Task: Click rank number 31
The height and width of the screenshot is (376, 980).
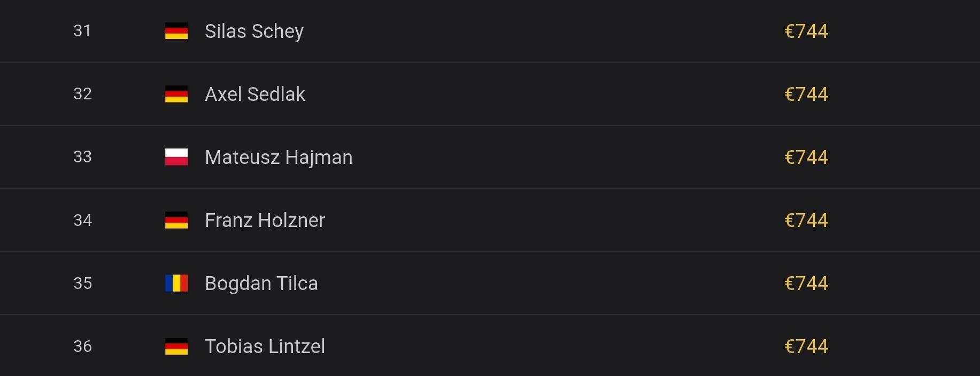Action: (82, 31)
